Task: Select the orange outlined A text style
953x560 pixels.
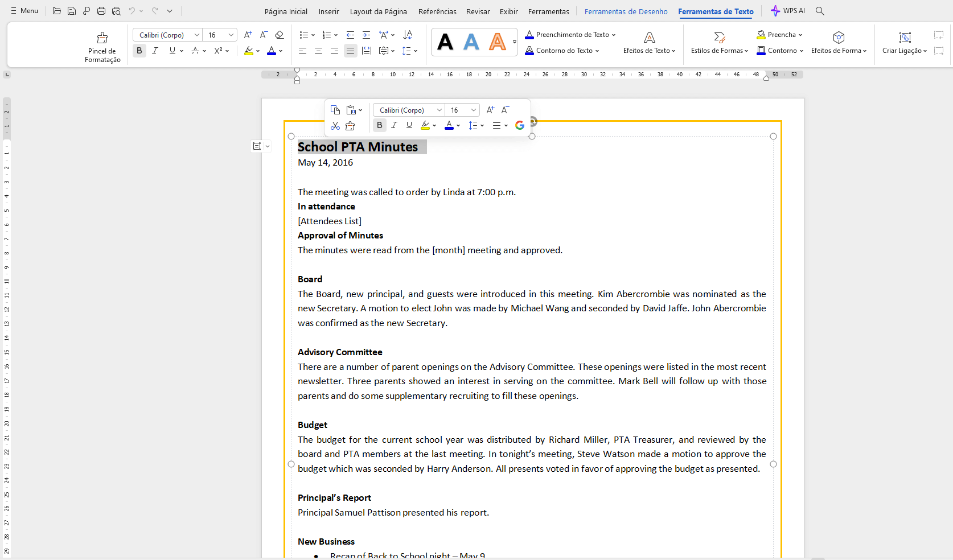Action: [497, 42]
